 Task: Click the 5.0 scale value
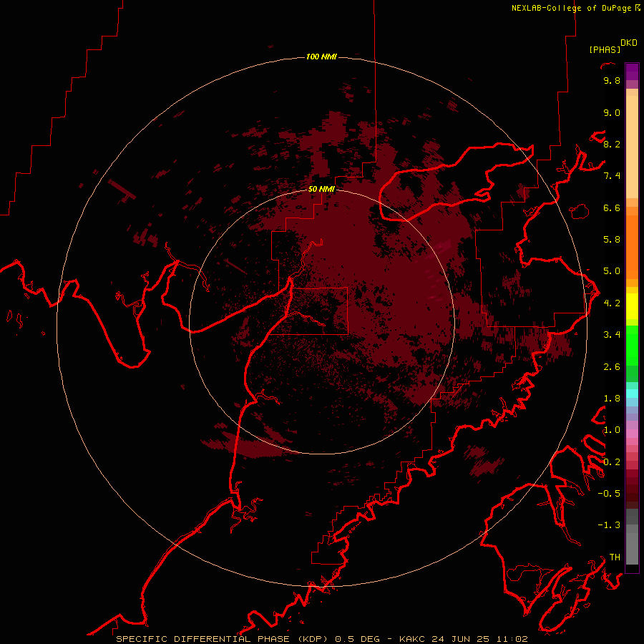(x=612, y=271)
